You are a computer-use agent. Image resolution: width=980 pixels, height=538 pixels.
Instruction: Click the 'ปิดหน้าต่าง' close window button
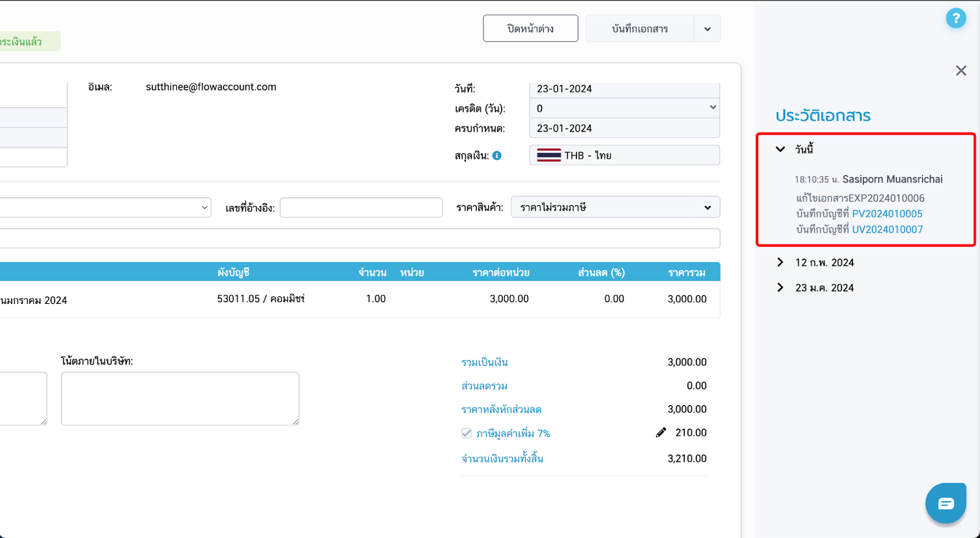pyautogui.click(x=530, y=29)
